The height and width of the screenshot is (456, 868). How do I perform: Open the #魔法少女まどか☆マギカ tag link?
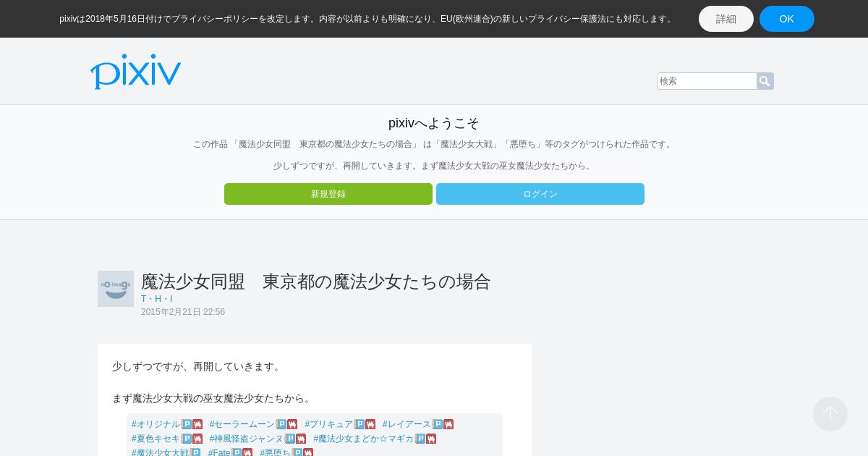click(364, 439)
